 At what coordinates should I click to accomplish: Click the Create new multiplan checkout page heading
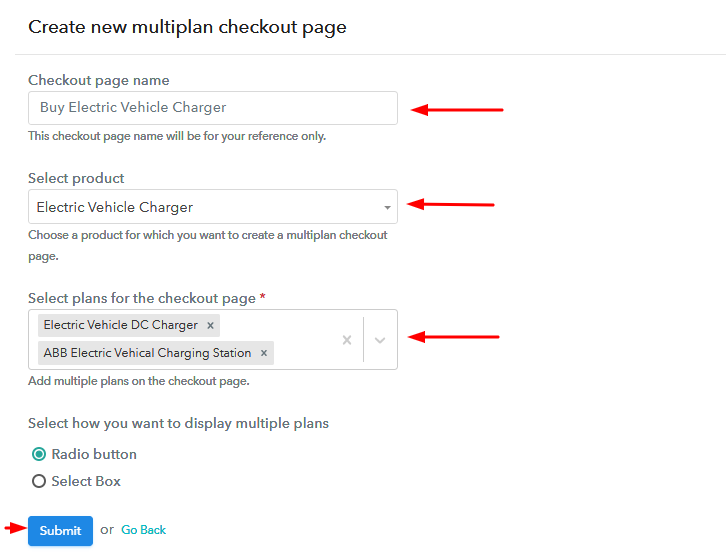187,27
